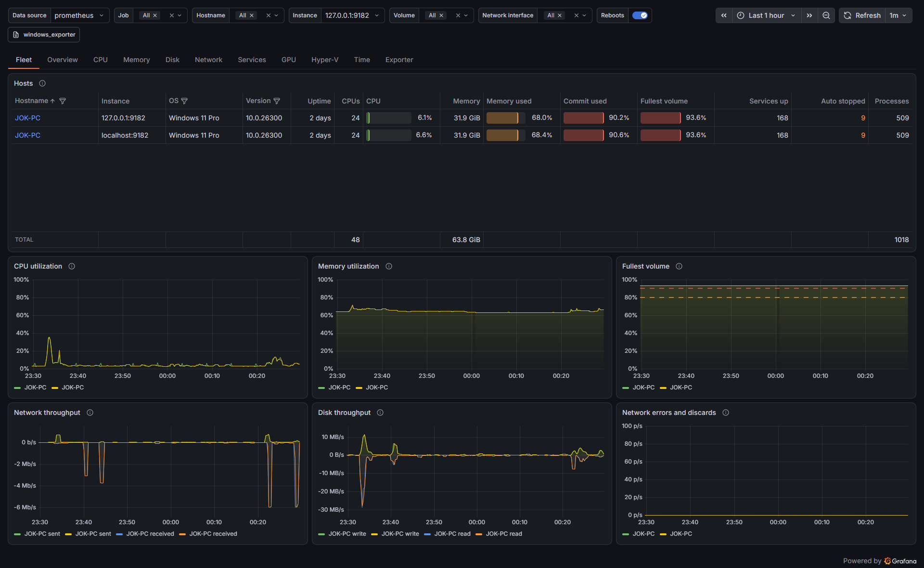Screen dimensions: 924x568
Task: Sort by Hostname column arrow
Action: [x=52, y=101]
